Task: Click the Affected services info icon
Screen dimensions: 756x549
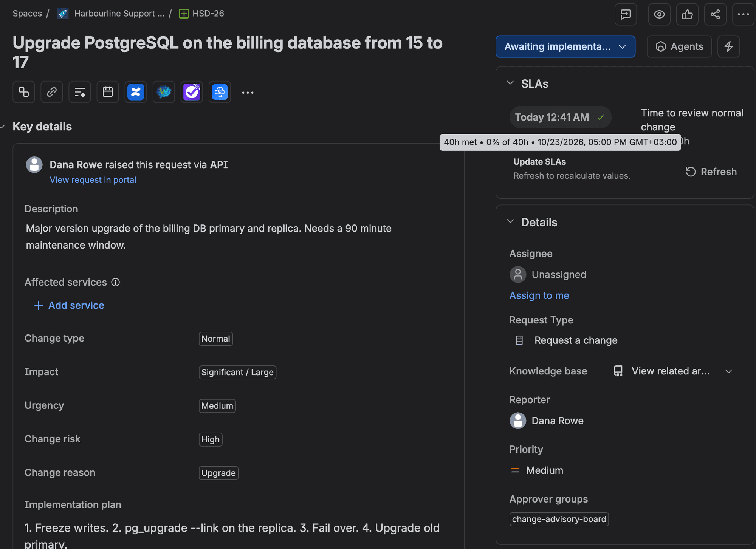Action: click(x=116, y=282)
